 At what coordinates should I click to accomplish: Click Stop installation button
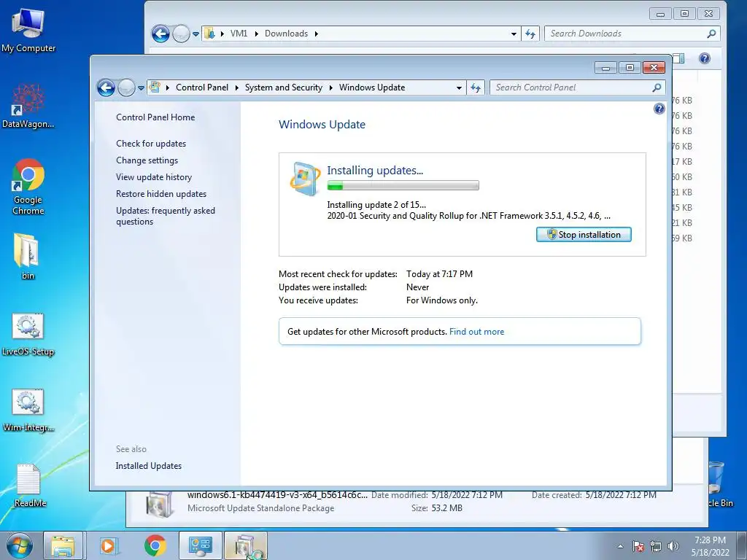coord(584,235)
